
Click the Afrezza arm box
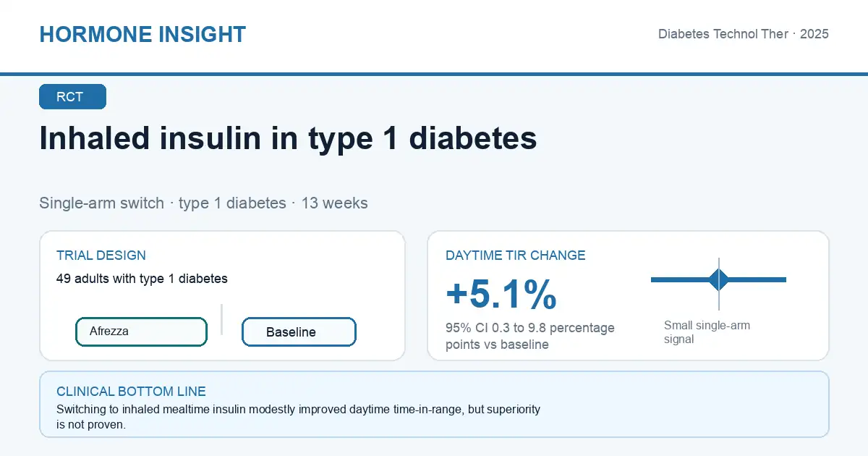(x=142, y=332)
